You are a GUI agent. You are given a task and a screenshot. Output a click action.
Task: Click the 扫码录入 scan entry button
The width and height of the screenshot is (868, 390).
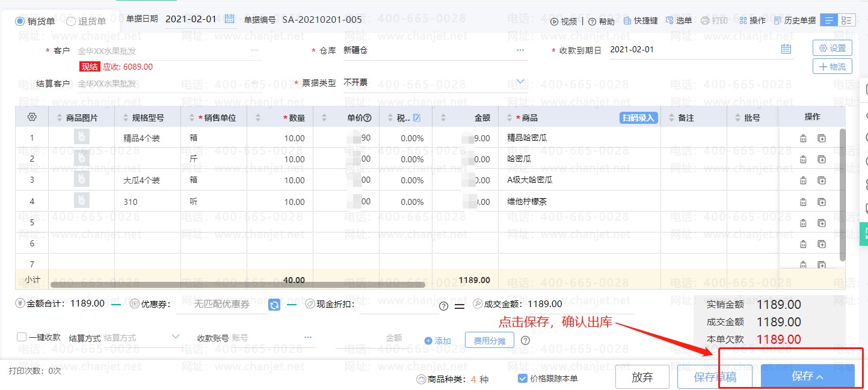point(638,118)
